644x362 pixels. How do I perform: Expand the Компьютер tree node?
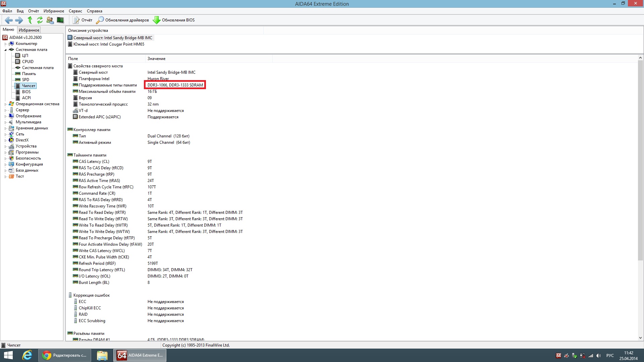click(x=5, y=44)
